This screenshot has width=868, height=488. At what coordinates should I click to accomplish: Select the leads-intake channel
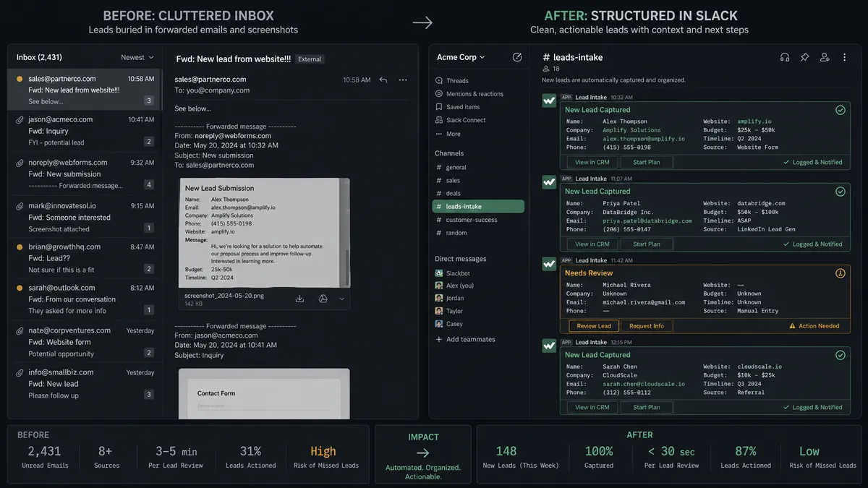coord(478,206)
